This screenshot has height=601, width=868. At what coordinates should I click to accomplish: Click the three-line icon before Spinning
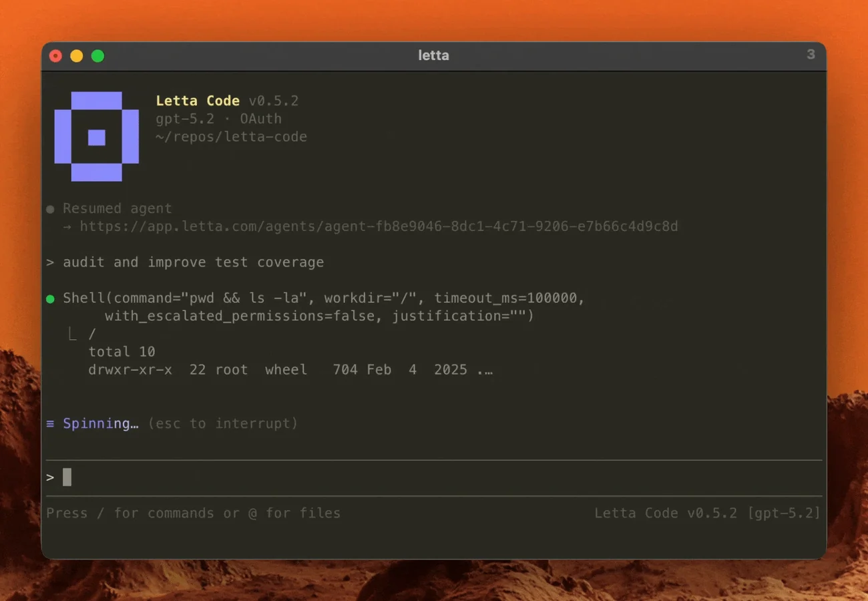click(50, 423)
